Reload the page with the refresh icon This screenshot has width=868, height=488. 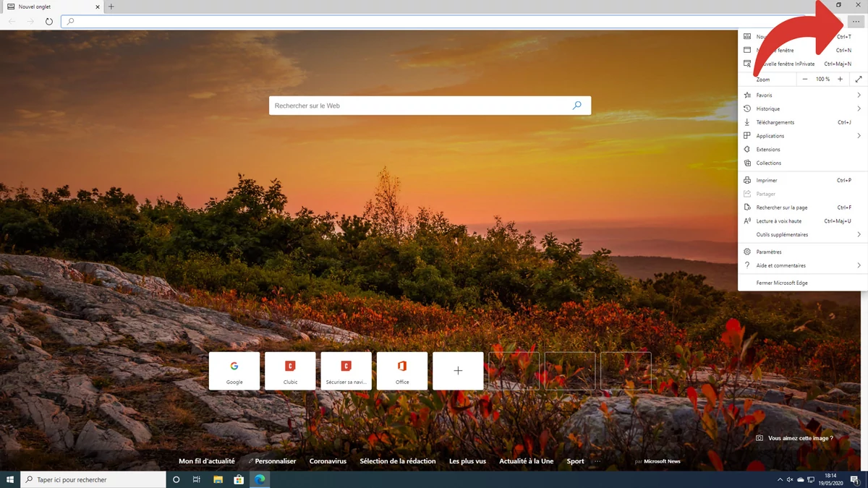(x=49, y=22)
